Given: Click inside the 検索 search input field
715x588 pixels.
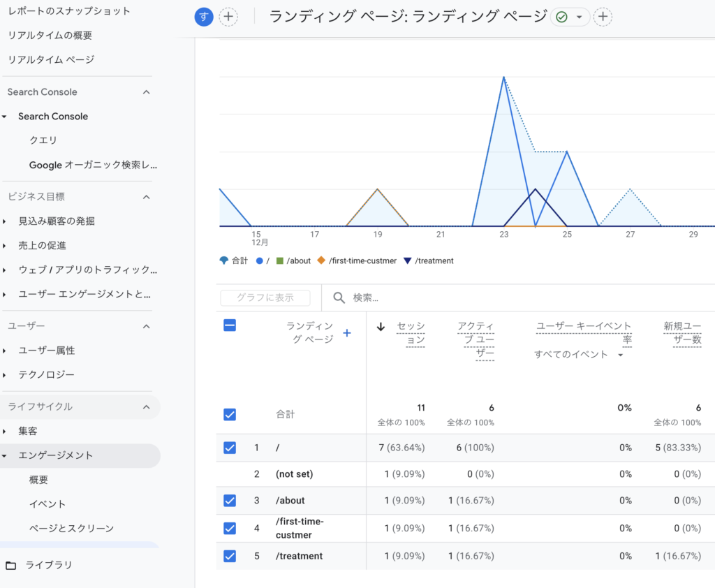Looking at the screenshot, I should [x=391, y=297].
